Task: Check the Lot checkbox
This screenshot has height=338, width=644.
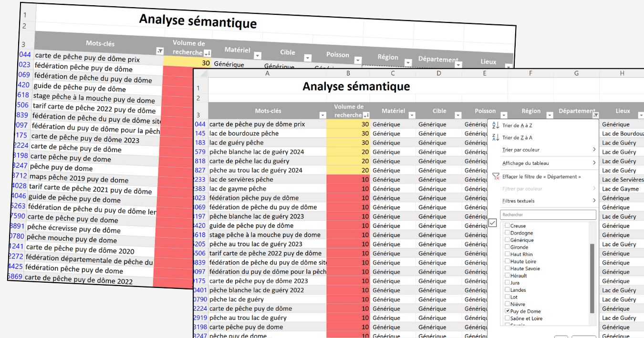Action: tap(507, 297)
